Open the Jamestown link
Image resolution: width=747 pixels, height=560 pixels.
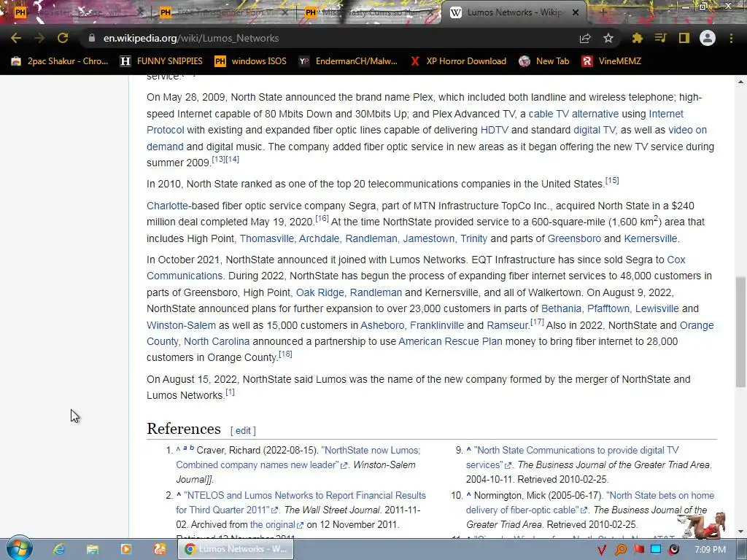[428, 238]
